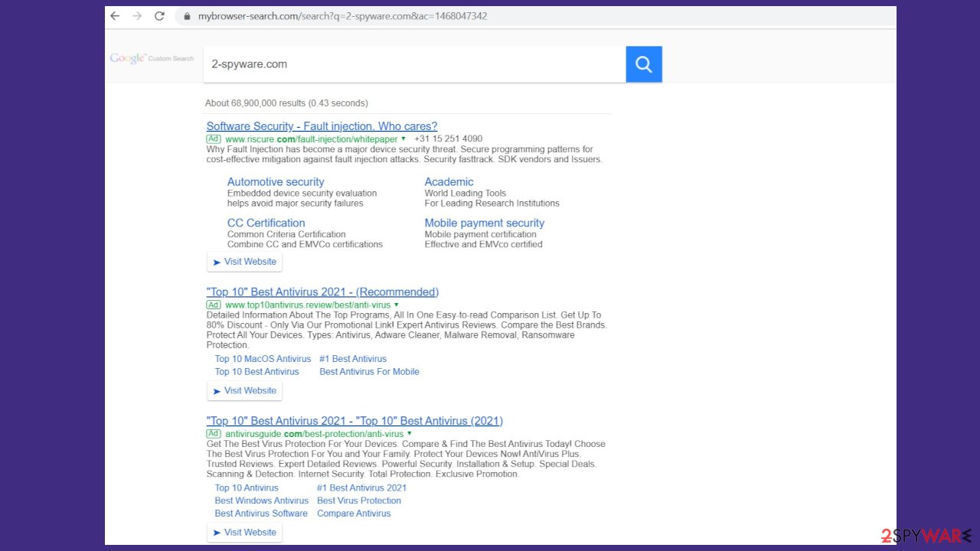Screen dimensions: 980x551
Task: Open the Best Antivirus Software link
Action: pyautogui.click(x=261, y=514)
